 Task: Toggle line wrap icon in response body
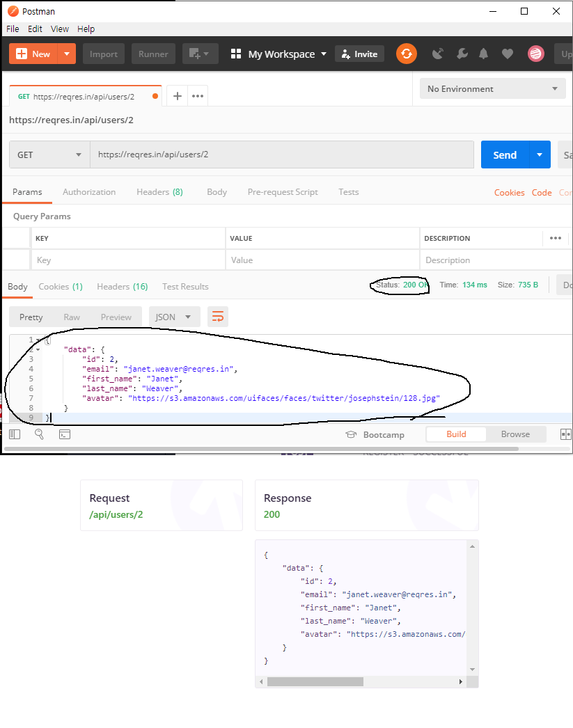click(x=218, y=317)
